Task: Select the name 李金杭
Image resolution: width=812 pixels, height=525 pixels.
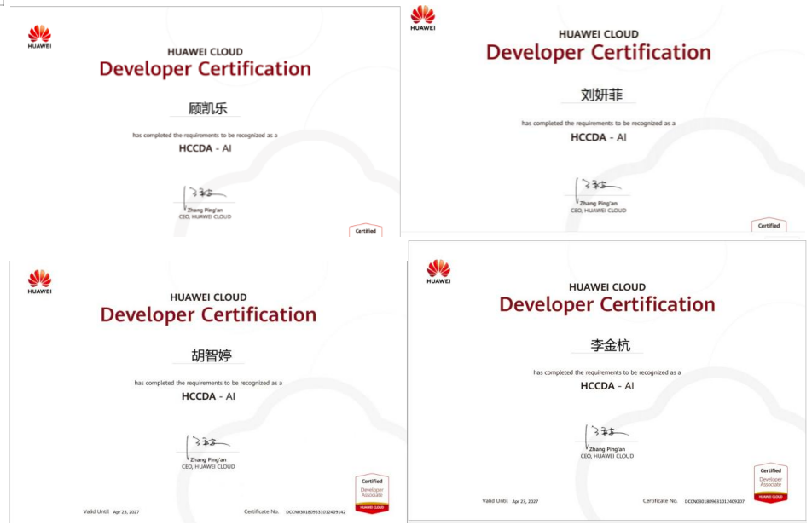Action: 611,345
